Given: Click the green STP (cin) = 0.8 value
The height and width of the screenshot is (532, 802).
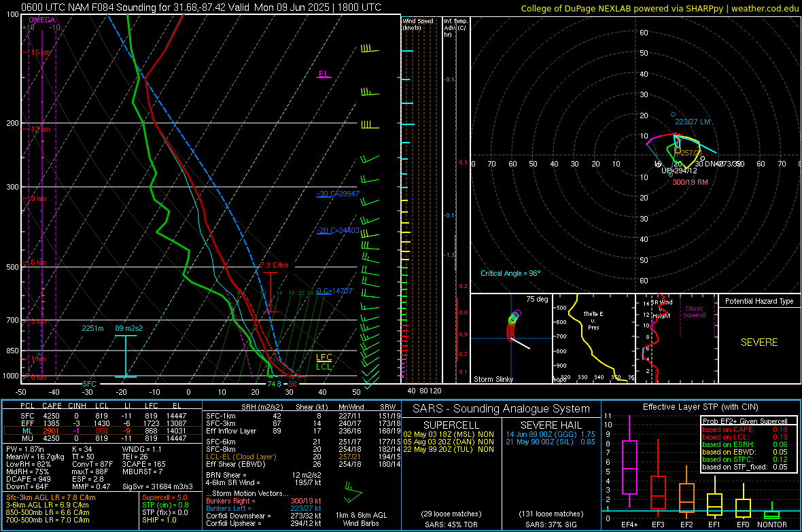Looking at the screenshot, I should point(165,505).
